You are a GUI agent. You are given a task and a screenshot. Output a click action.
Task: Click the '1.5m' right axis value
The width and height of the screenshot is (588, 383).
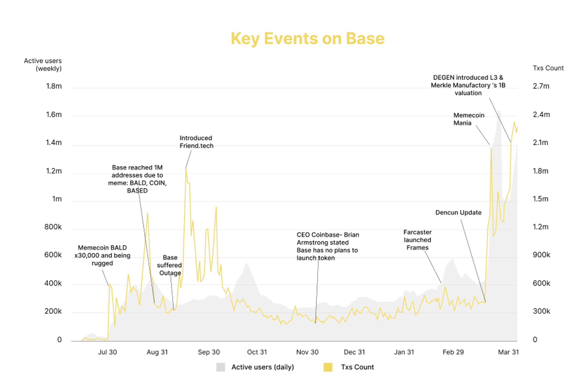click(x=540, y=199)
